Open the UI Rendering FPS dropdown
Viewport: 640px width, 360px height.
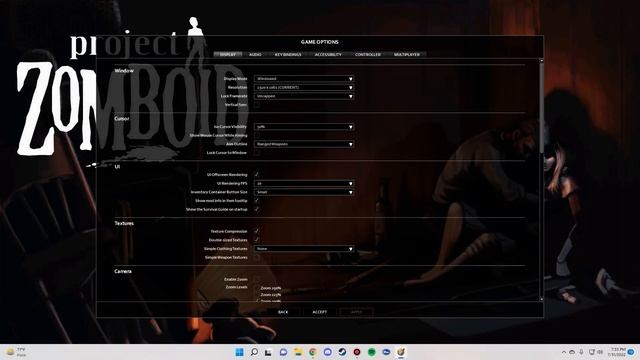click(304, 183)
